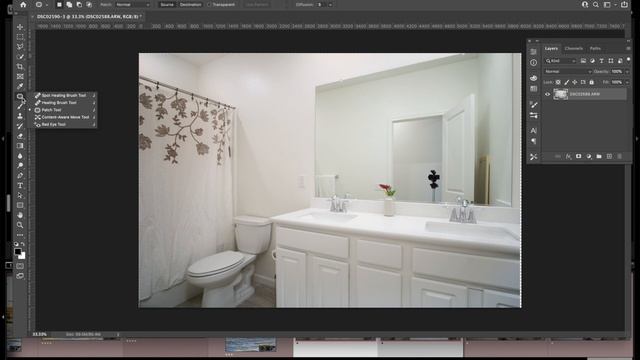The height and width of the screenshot is (360, 640).
Task: Set selection mode to Subtract from selection
Action: [x=79, y=4]
